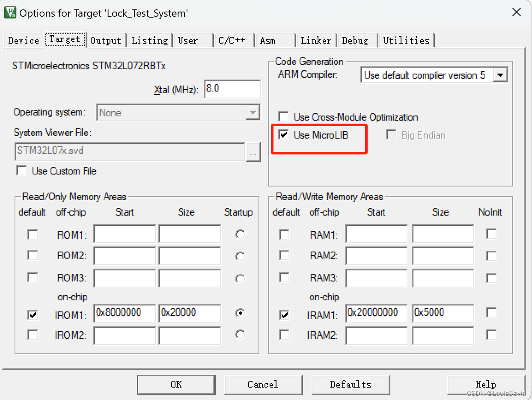
Task: Click the IRAM1 Start field 0x20000000
Action: point(377,313)
